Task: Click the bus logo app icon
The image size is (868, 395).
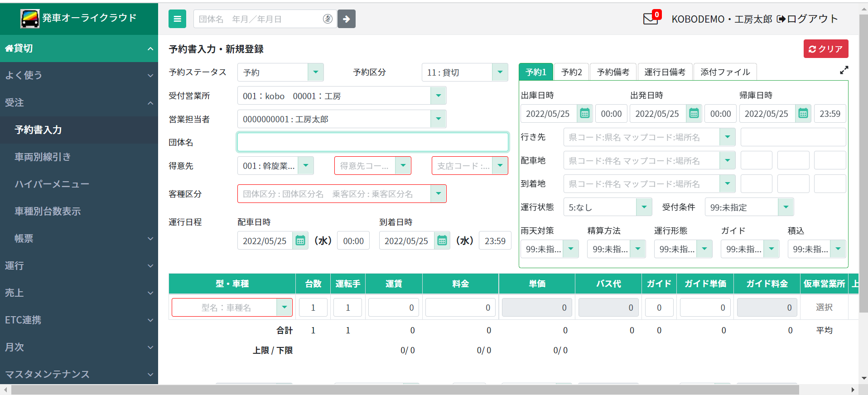Action: pyautogui.click(x=30, y=18)
